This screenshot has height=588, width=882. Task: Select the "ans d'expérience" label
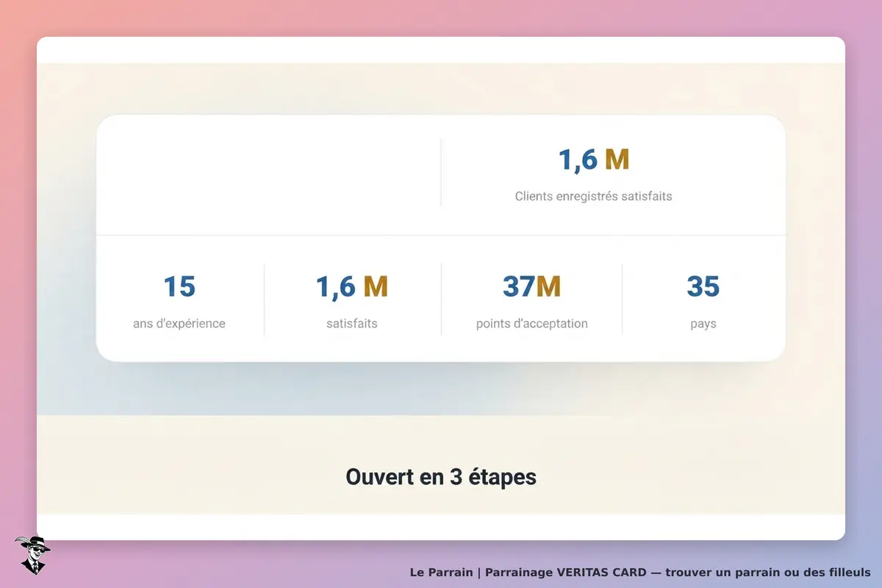[x=179, y=323]
